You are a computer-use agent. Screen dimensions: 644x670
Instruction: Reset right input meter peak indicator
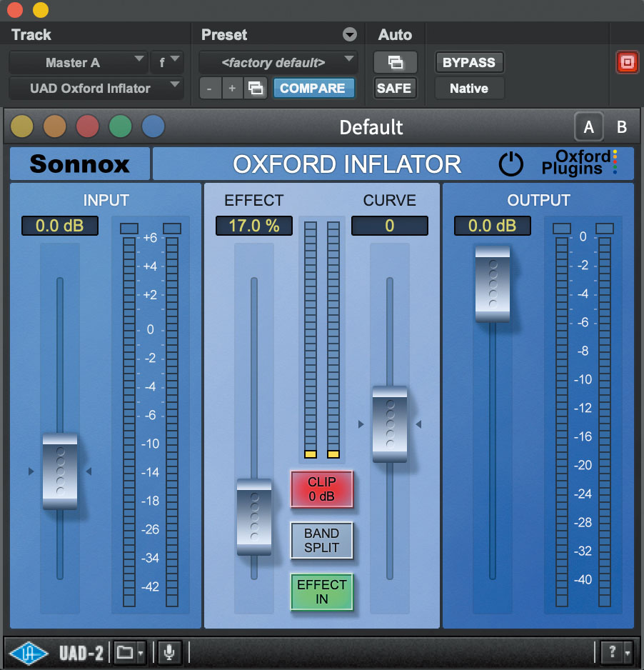[172, 229]
